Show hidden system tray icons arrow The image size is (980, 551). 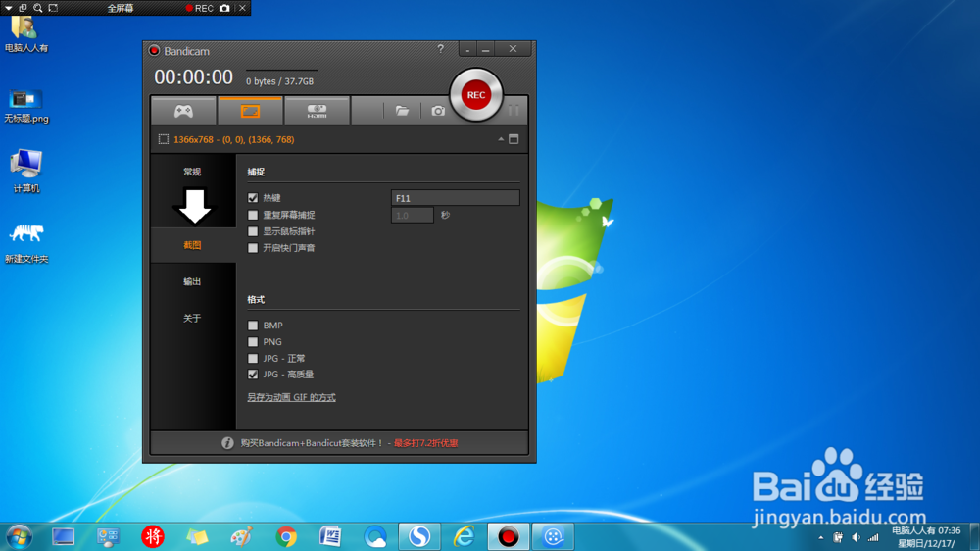(820, 537)
